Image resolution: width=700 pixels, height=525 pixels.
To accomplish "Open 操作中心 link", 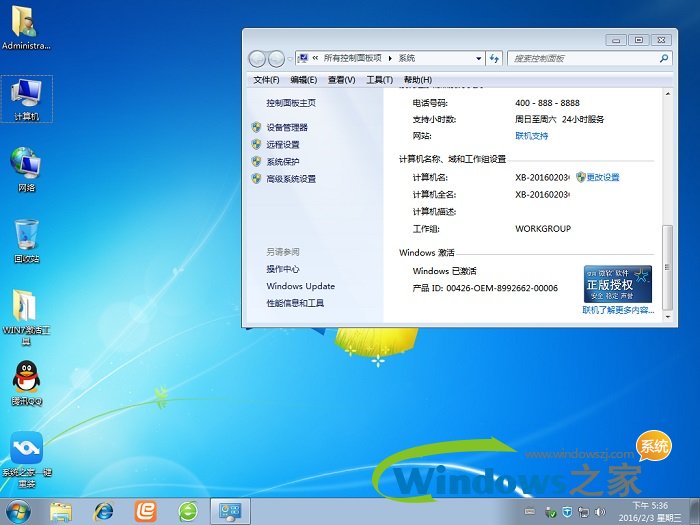I will 283,269.
